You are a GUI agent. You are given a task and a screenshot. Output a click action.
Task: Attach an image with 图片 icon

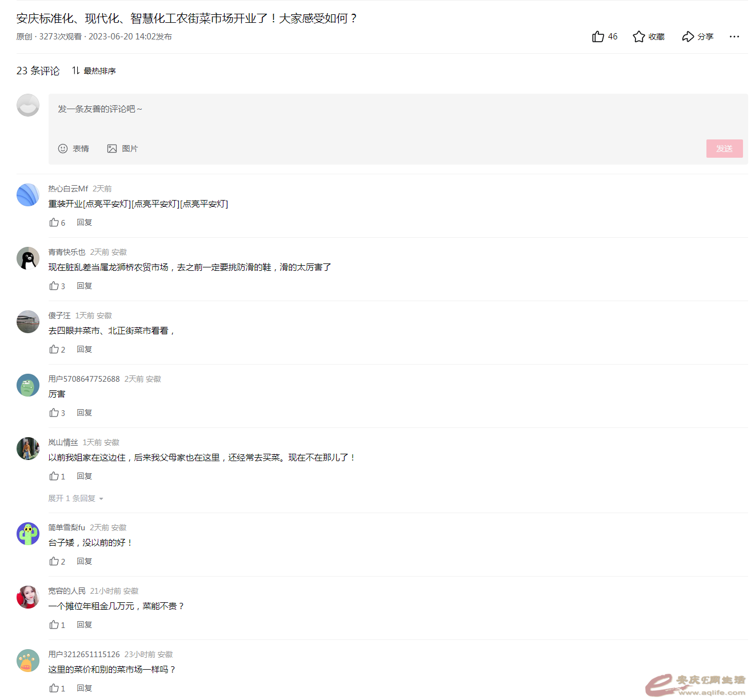pos(122,149)
